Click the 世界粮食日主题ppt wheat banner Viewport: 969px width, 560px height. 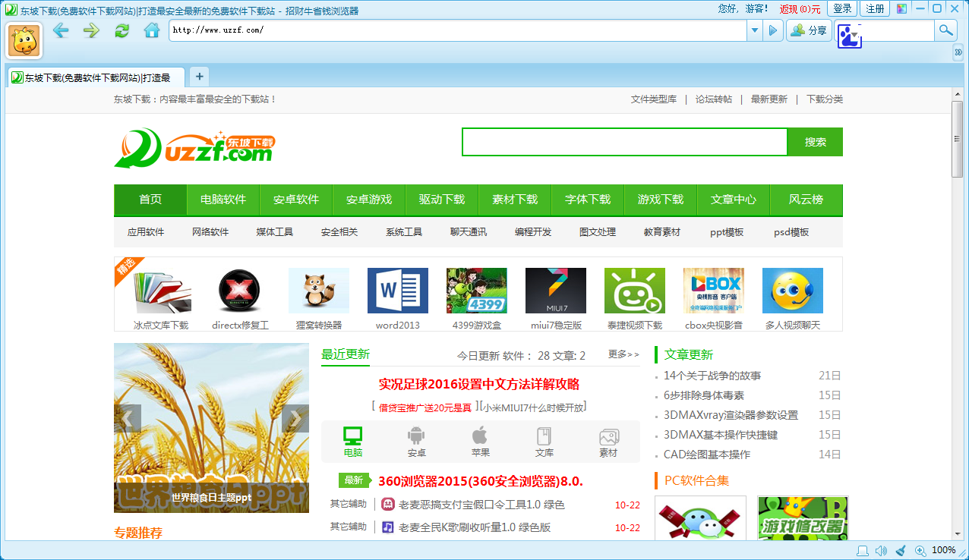tap(212, 428)
